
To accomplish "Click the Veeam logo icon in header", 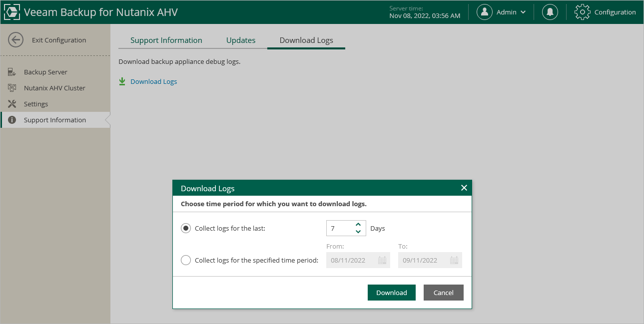I will (12, 12).
